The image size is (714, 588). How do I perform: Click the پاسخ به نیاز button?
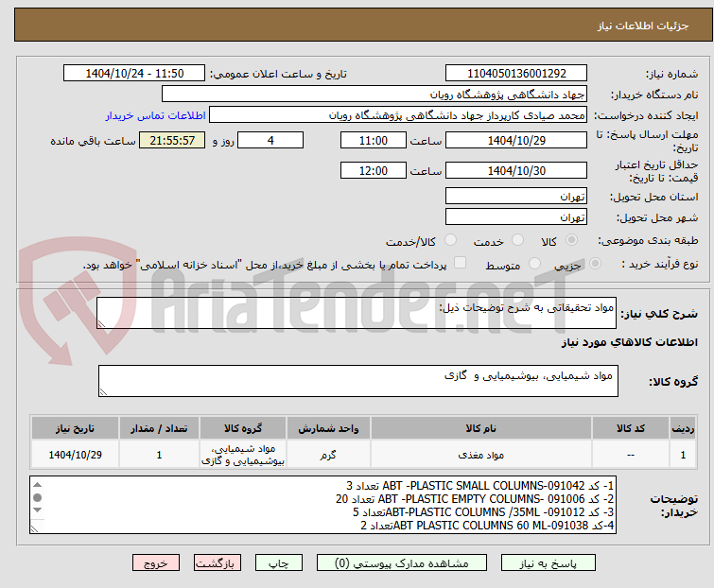click(549, 563)
